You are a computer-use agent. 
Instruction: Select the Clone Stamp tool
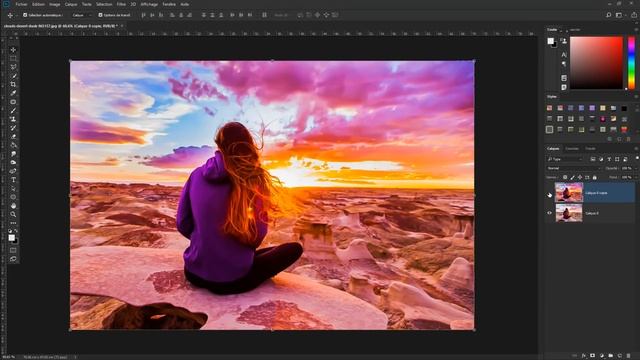point(13,119)
